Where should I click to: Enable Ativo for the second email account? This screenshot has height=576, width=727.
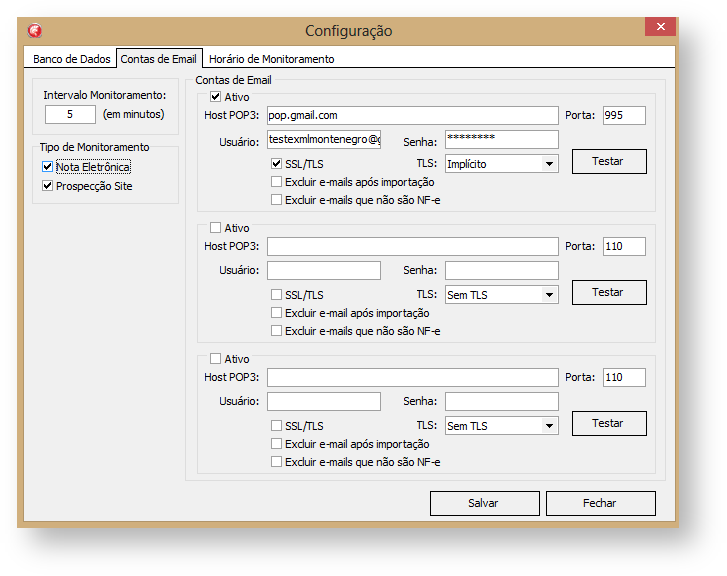[x=216, y=228]
